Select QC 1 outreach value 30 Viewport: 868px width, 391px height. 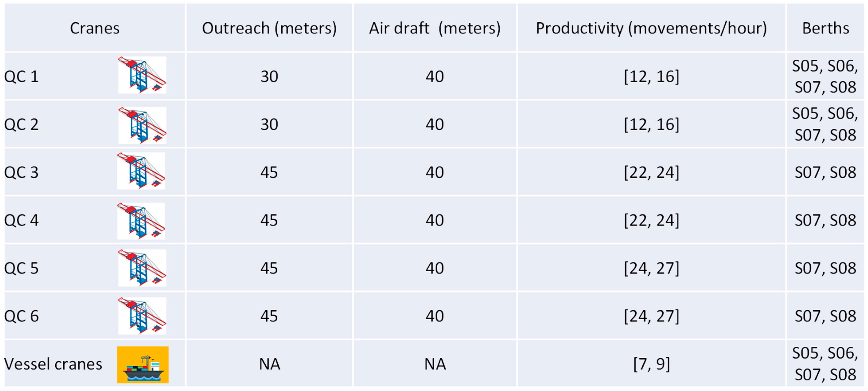tap(269, 76)
